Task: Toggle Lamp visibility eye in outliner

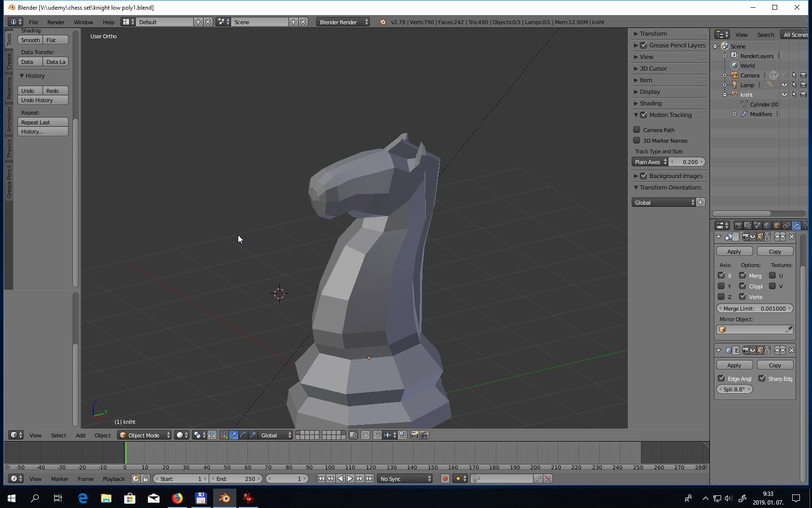Action: coord(784,85)
